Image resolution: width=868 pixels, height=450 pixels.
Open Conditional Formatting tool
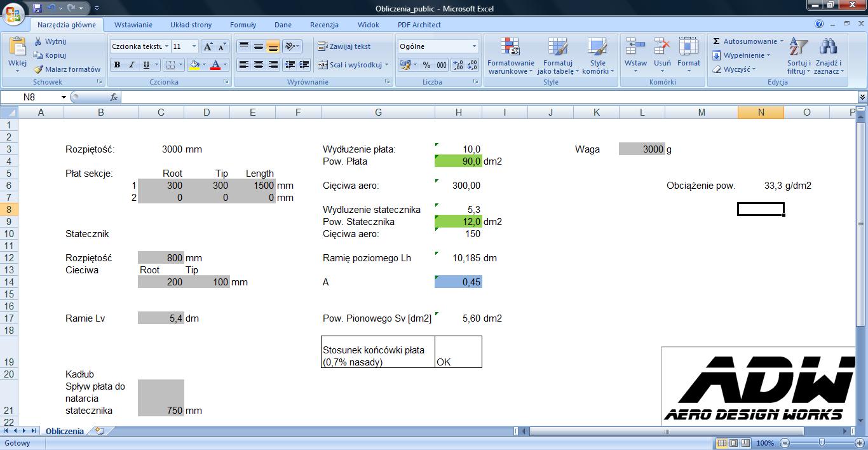coord(510,48)
